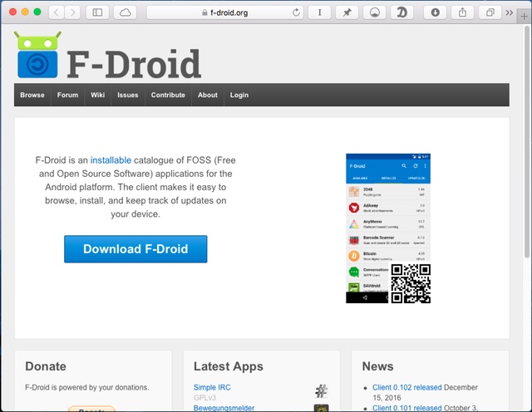Click the Simple IRC app icon

[321, 391]
